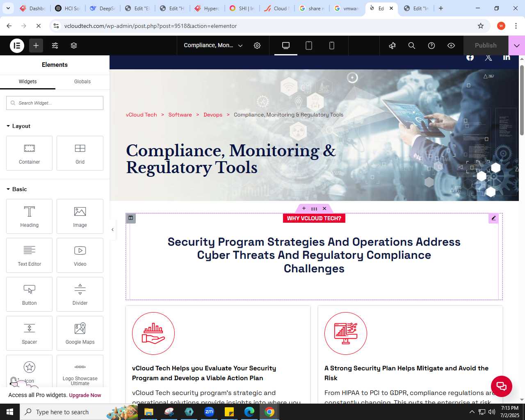Switch to the Hyperc browser tab
The width and height of the screenshot is (525, 420).
tap(208, 8)
